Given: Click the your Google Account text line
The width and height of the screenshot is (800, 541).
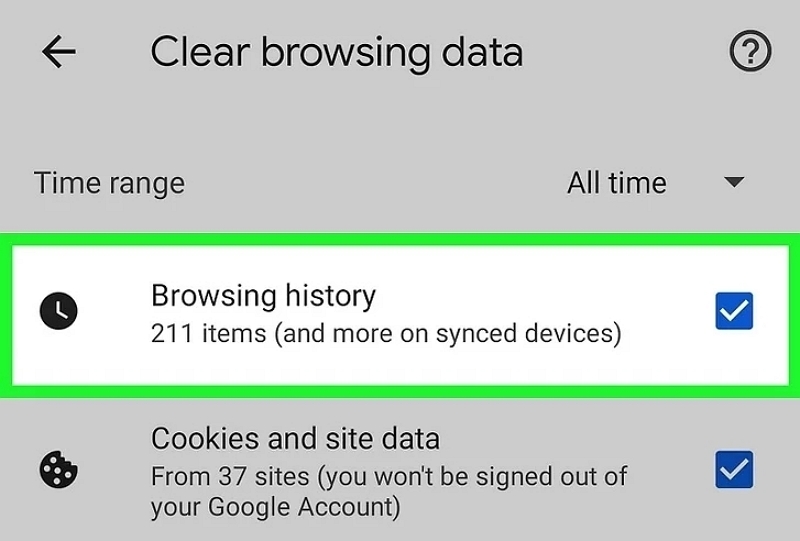Looking at the screenshot, I should 276,507.
